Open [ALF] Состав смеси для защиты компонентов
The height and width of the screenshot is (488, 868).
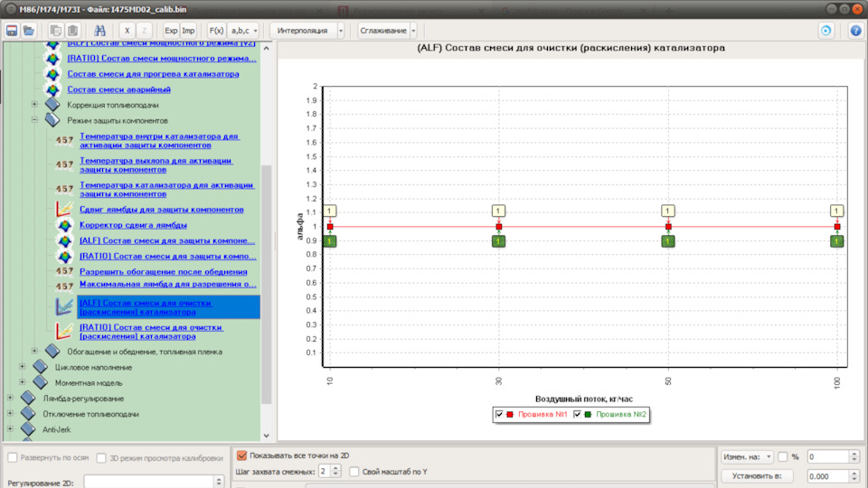pyautogui.click(x=167, y=240)
